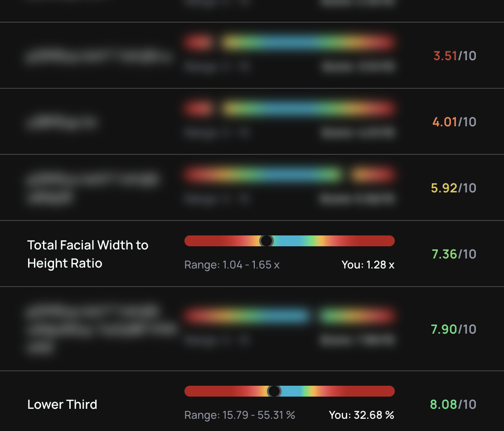
Task: Select the Lower Third row label
Action: coord(62,404)
